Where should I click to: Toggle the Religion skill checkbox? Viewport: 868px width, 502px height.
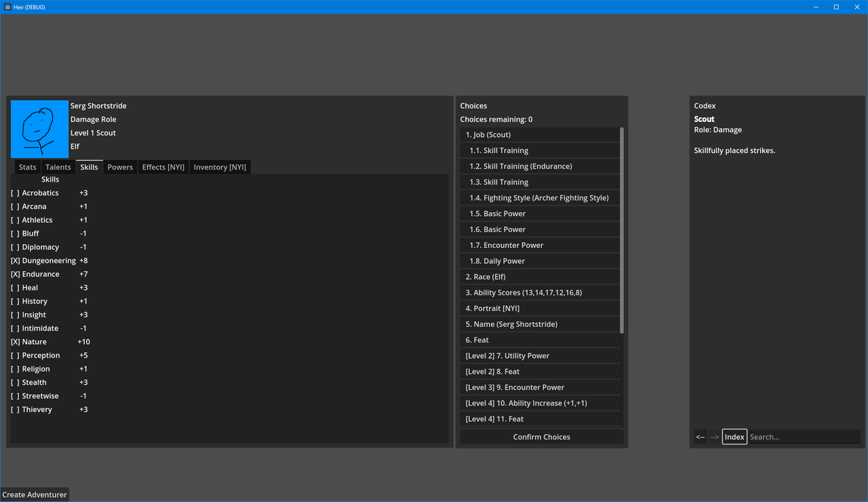[15, 369]
